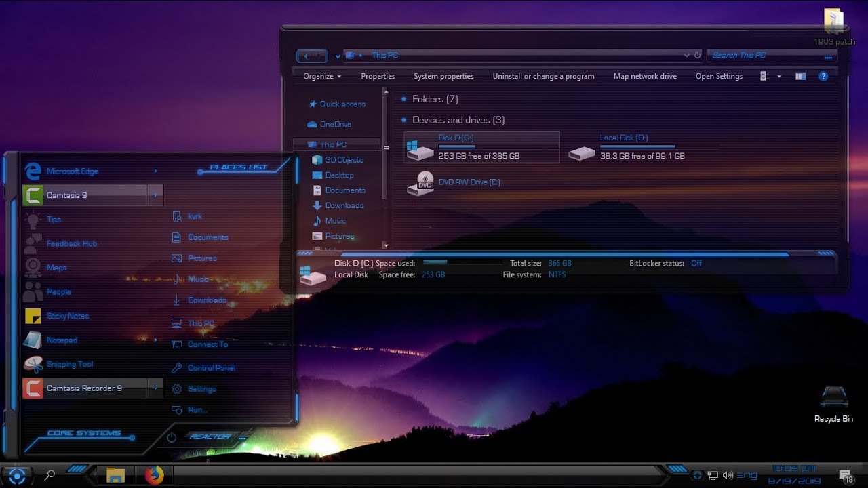
Task: Select Downloads in navigation tree
Action: (338, 205)
